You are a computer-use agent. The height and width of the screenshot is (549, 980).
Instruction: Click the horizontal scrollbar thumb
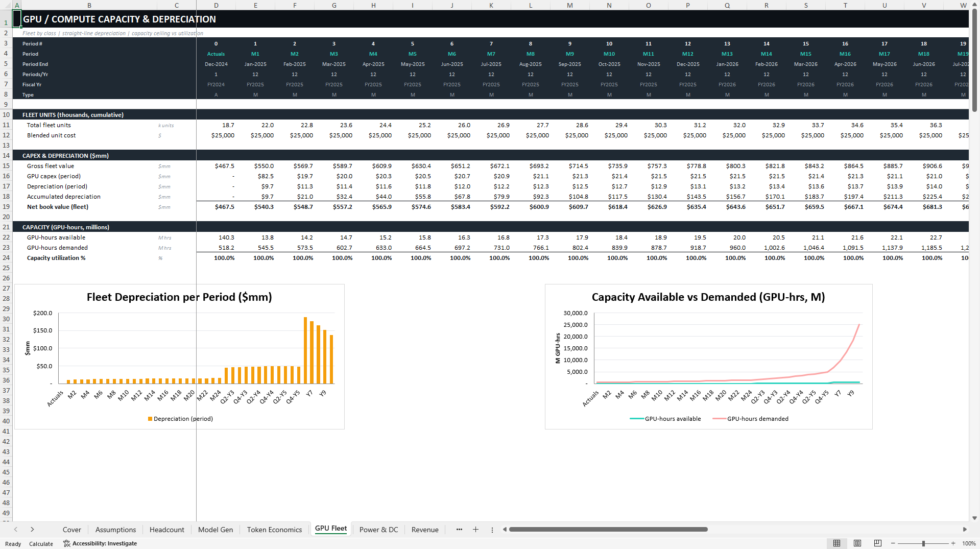(x=608, y=530)
